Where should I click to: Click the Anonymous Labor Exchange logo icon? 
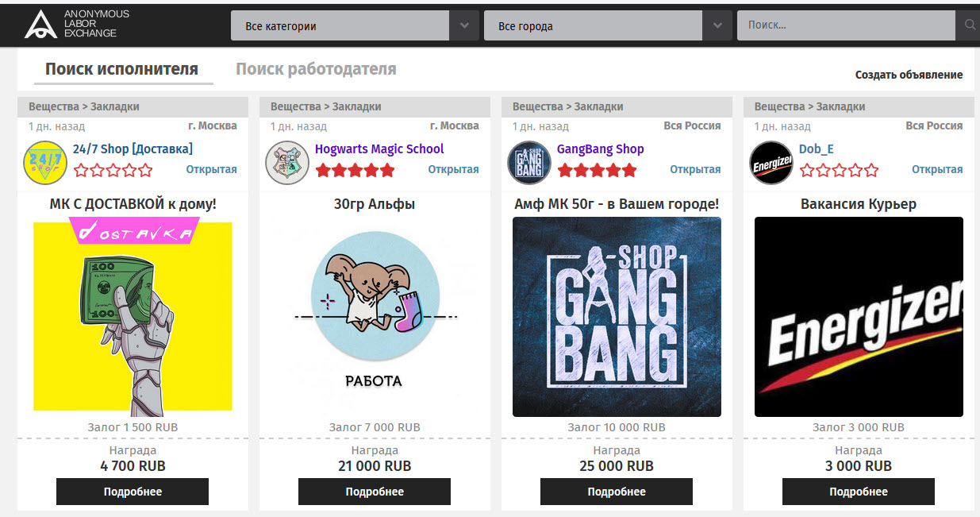tap(40, 25)
